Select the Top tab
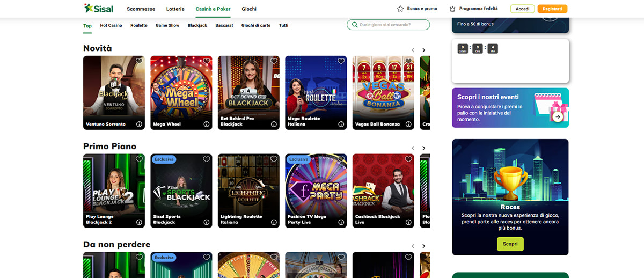The height and width of the screenshot is (278, 644). [87, 25]
